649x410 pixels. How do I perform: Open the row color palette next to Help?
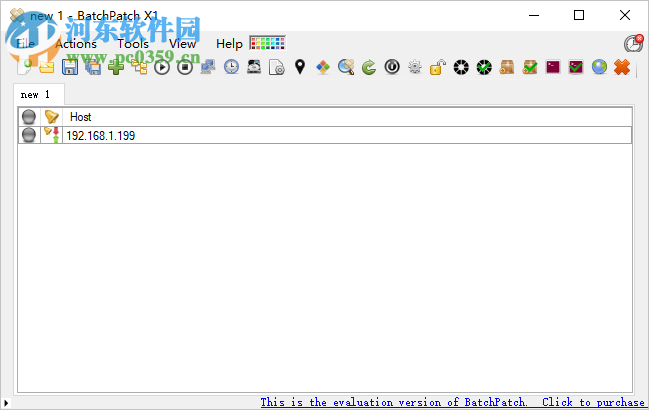[268, 43]
